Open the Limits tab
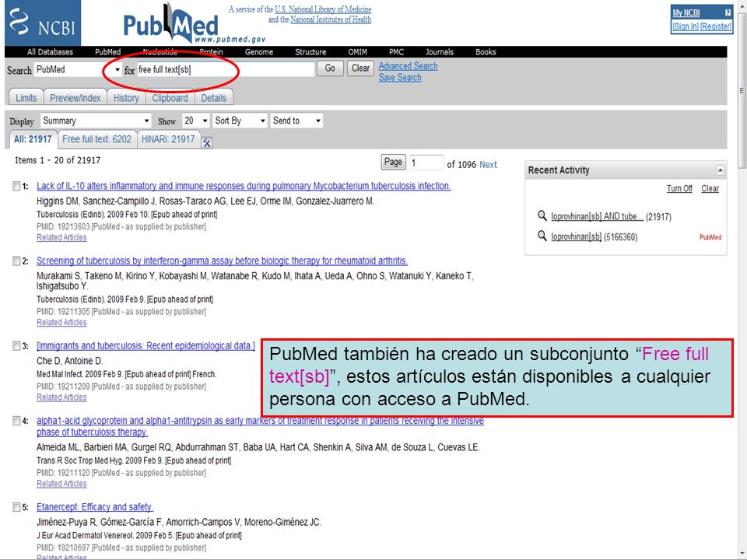The height and width of the screenshot is (560, 747). tap(26, 98)
